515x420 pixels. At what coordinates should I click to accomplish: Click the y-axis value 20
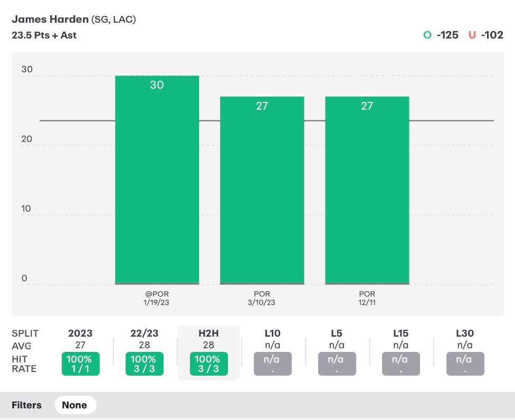click(x=27, y=139)
